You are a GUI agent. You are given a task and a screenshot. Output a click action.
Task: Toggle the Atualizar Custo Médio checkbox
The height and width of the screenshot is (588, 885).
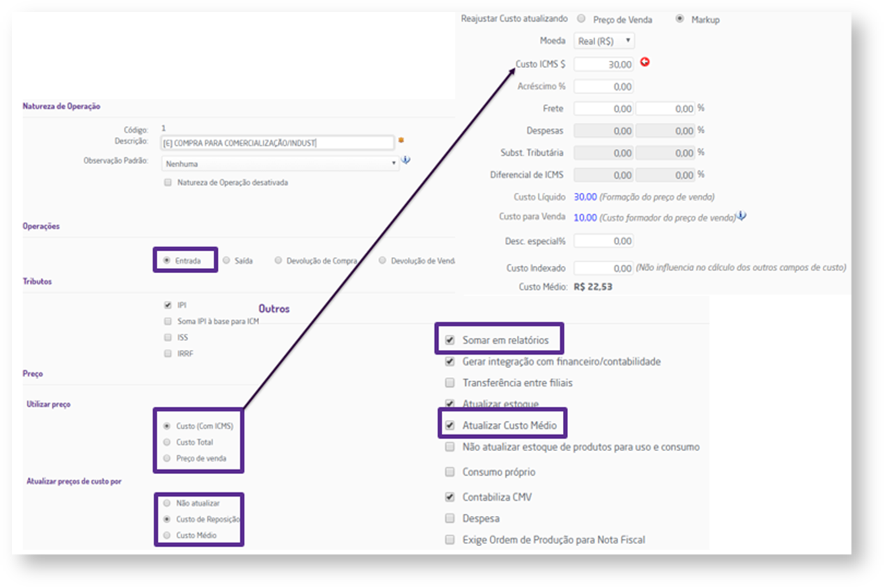click(450, 425)
